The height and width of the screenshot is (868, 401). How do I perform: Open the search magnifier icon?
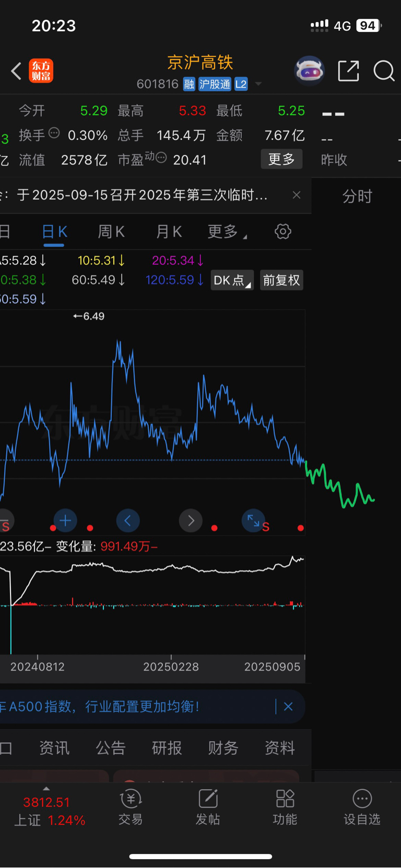point(384,71)
